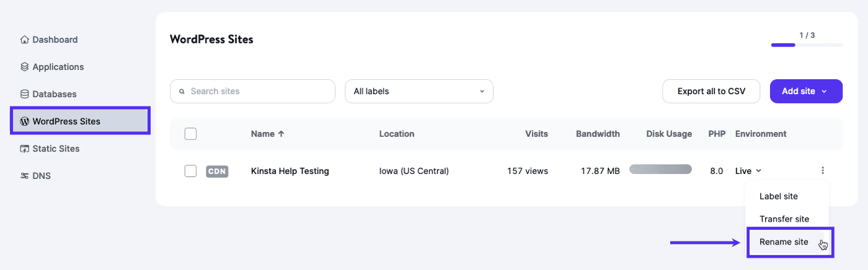The image size is (868, 270).
Task: Click the Bandwidth column header
Action: (x=598, y=134)
